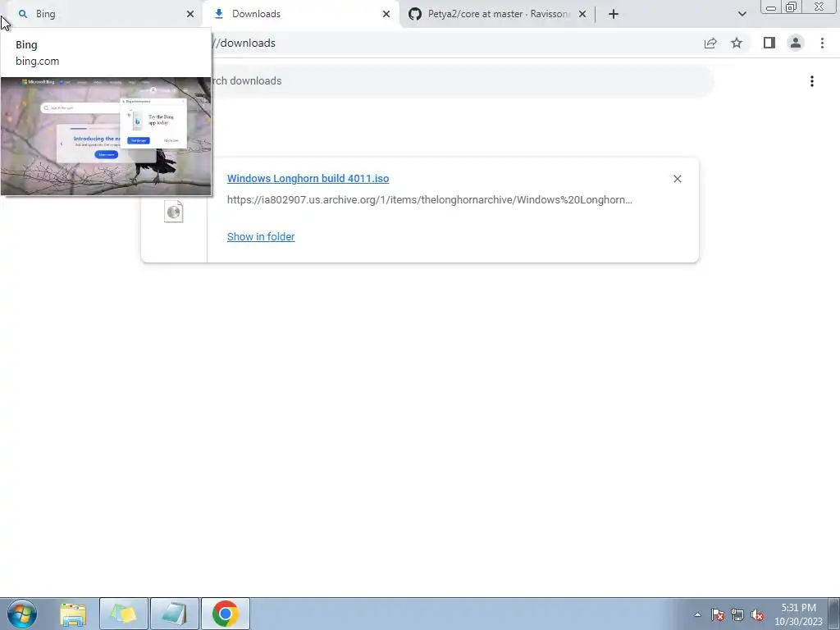Open the Sticky Notes taskbar item
Image resolution: width=840 pixels, height=630 pixels.
pos(123,614)
